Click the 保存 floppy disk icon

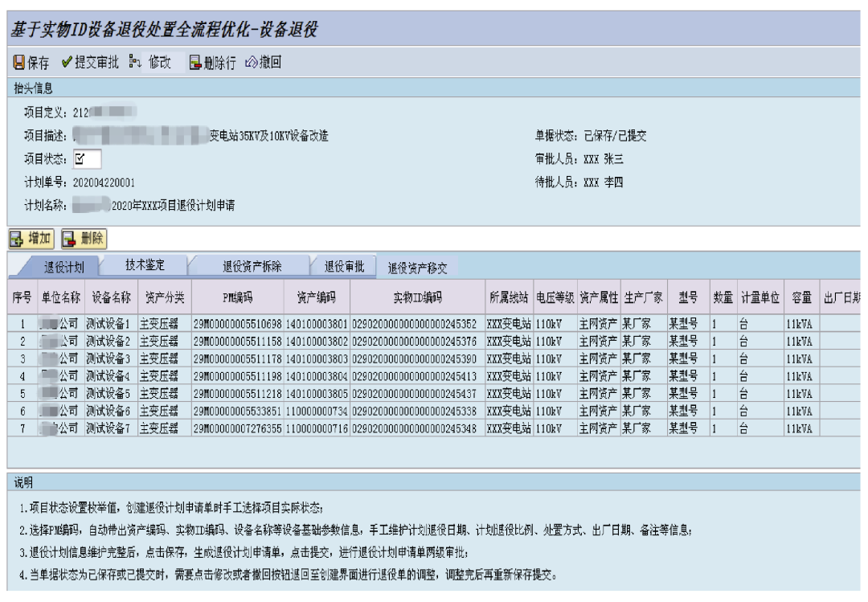point(18,63)
